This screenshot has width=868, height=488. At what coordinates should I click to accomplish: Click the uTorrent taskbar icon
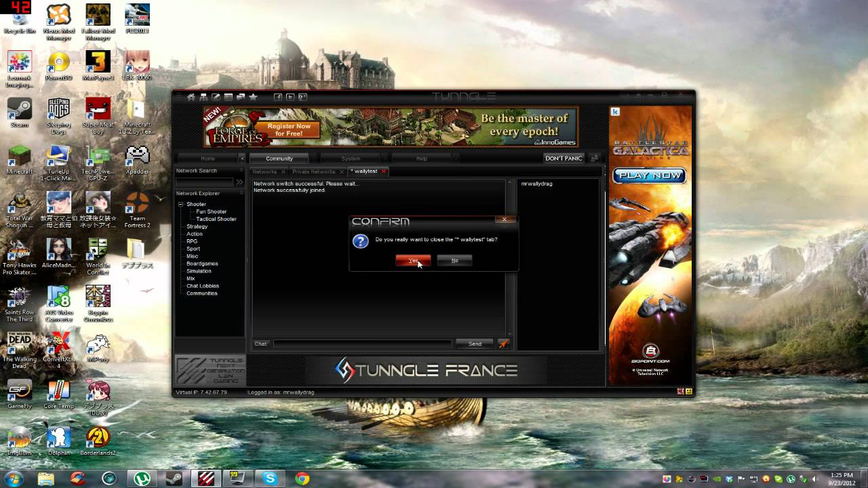click(x=142, y=479)
